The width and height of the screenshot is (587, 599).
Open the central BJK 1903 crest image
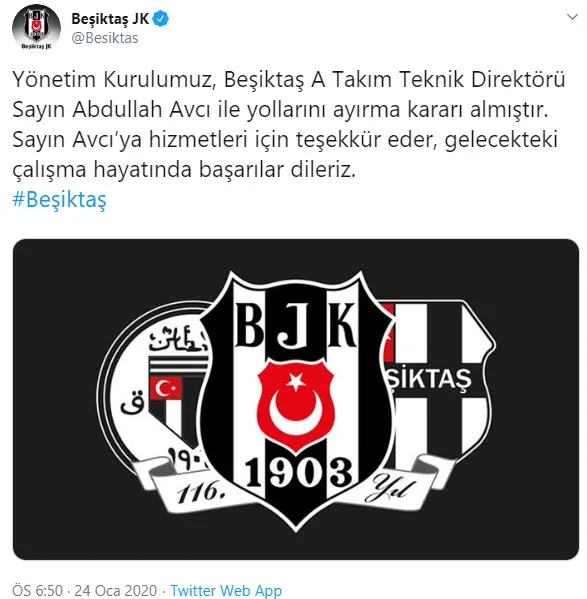tap(296, 399)
